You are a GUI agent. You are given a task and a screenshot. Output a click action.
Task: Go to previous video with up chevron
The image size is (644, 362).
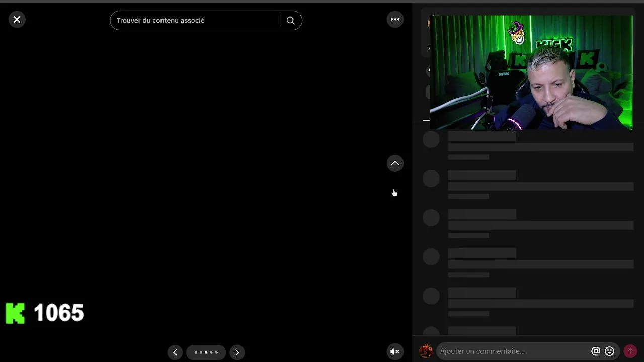[395, 163]
